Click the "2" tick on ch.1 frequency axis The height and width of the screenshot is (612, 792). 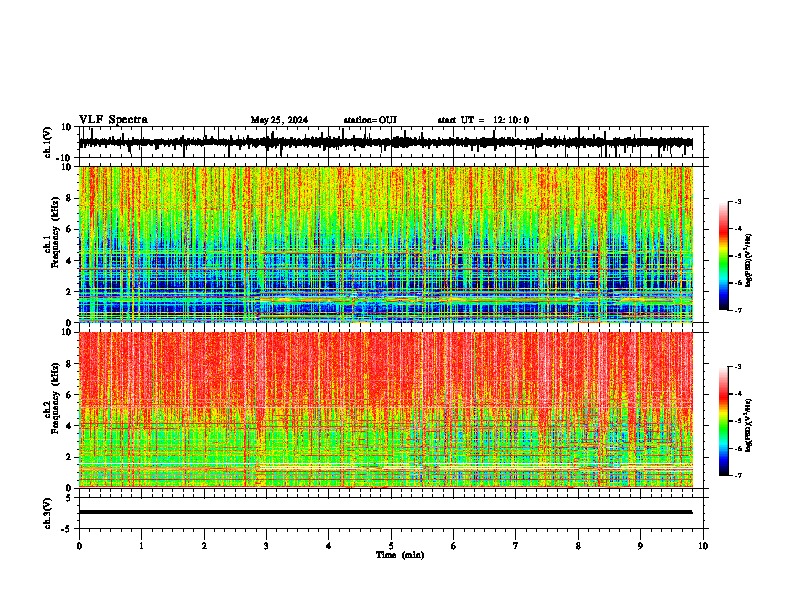tap(70, 291)
